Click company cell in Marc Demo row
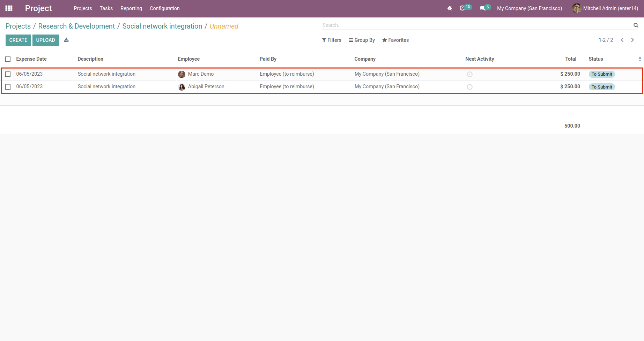Screen dimensions: 644x341 (387, 74)
